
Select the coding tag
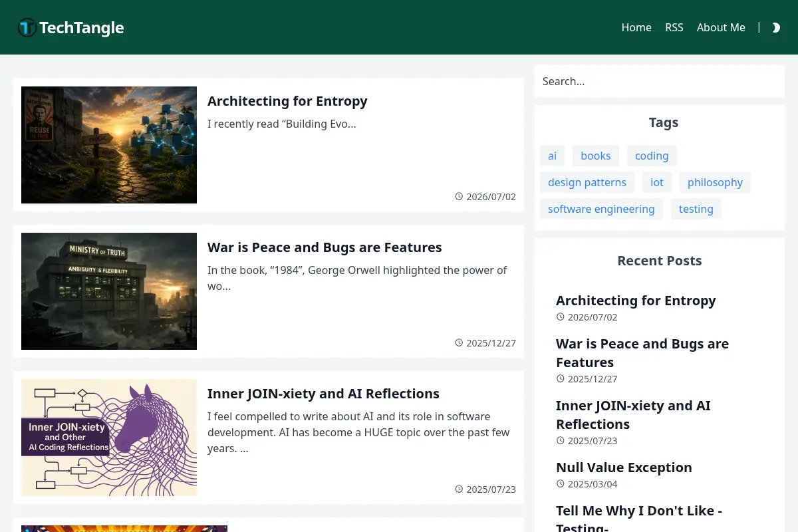click(x=652, y=156)
